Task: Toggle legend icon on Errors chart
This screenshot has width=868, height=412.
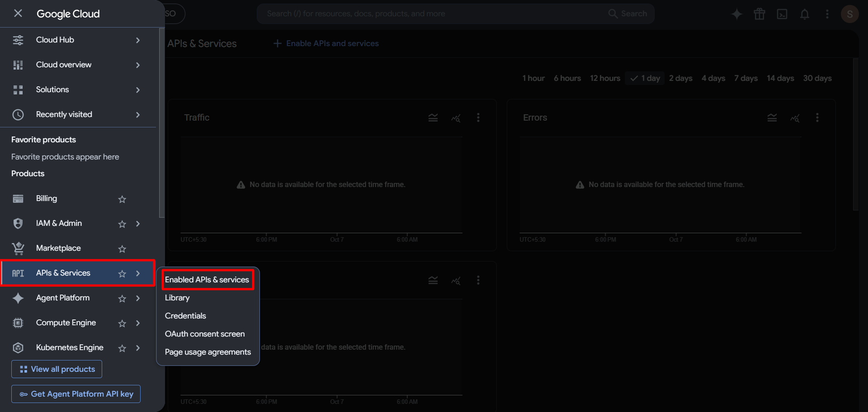Action: pyautogui.click(x=772, y=118)
